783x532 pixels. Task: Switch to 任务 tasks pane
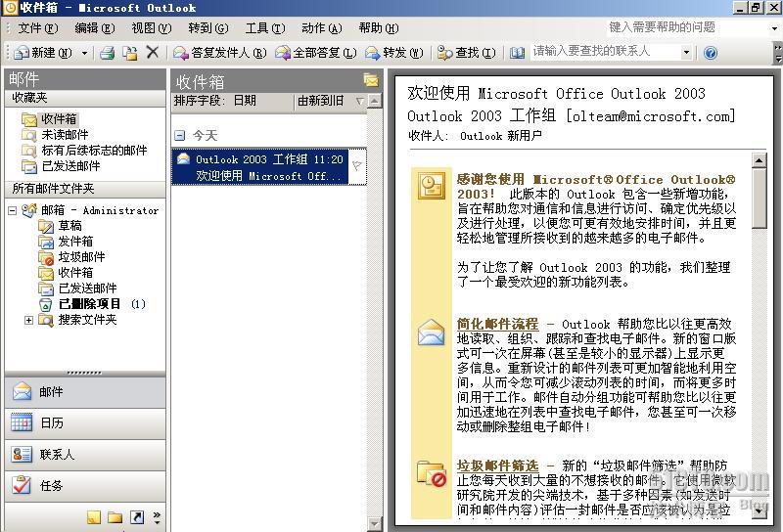pyautogui.click(x=85, y=485)
